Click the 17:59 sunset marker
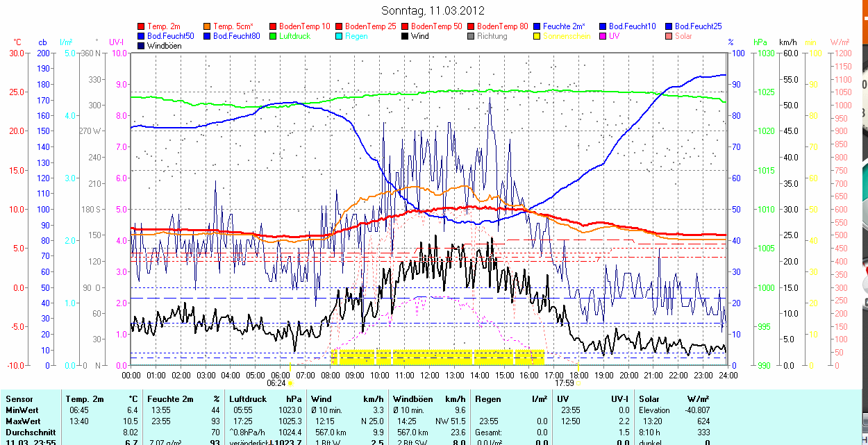This screenshot has height=445, width=868. [565, 383]
